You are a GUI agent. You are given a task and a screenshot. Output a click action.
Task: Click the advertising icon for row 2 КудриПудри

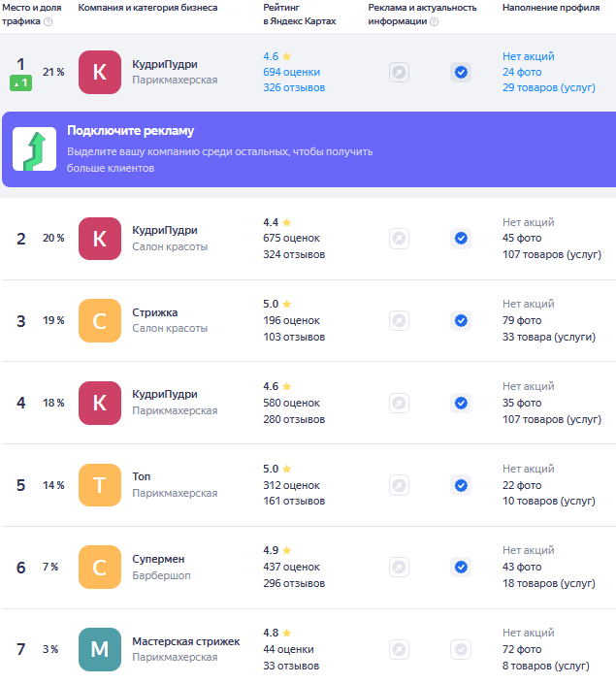(399, 239)
